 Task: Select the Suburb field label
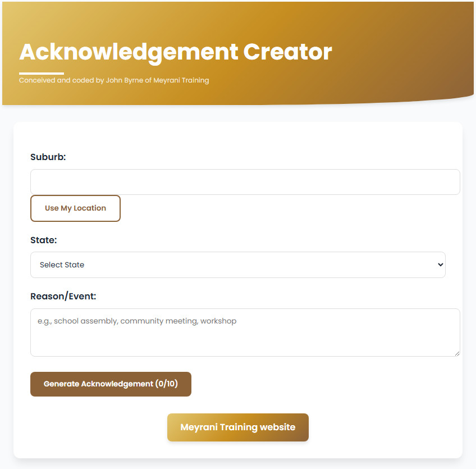point(48,157)
